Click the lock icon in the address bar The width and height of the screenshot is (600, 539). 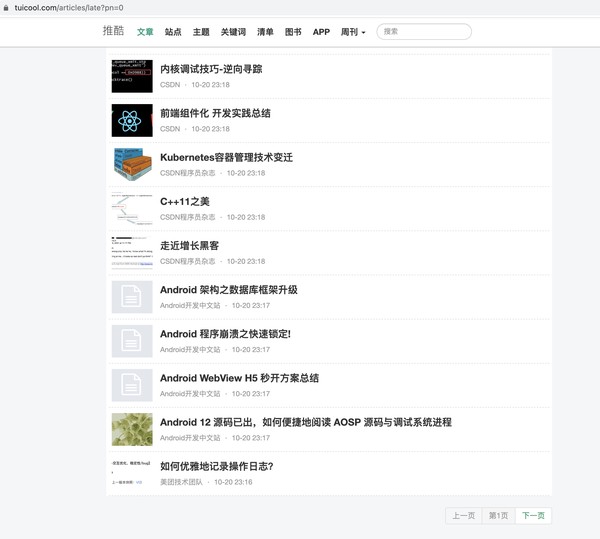[x=5, y=8]
